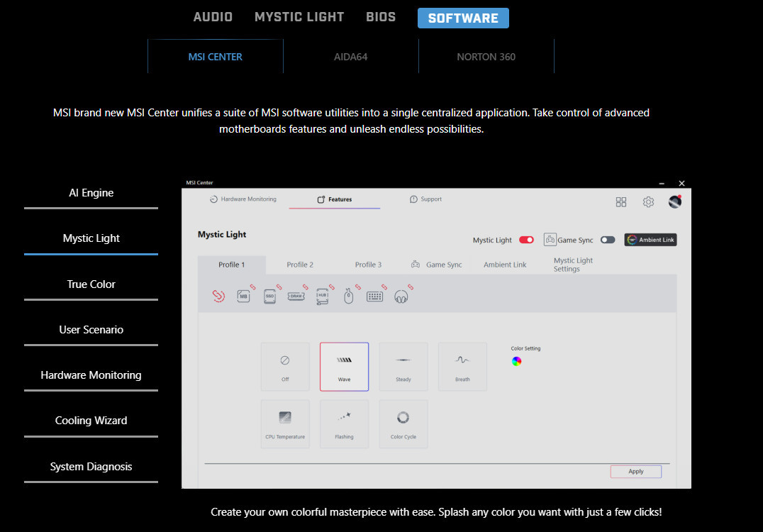
Task: Minimize the MSI Center window
Action: point(662,184)
